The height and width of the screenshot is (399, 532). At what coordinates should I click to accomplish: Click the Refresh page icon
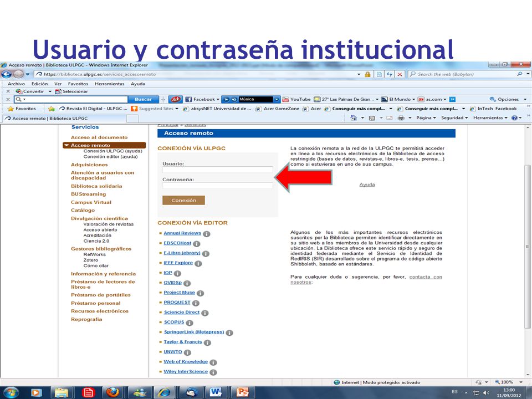[x=389, y=74]
